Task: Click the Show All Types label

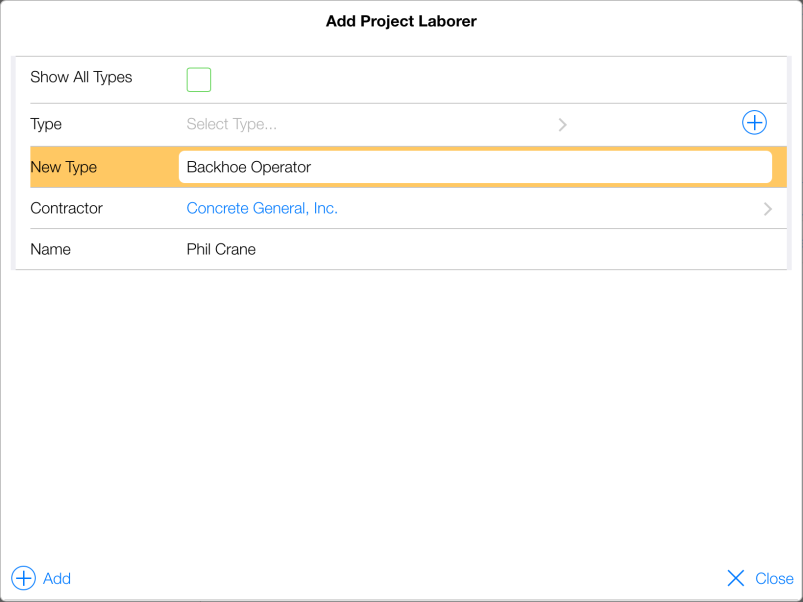Action: 81,77
